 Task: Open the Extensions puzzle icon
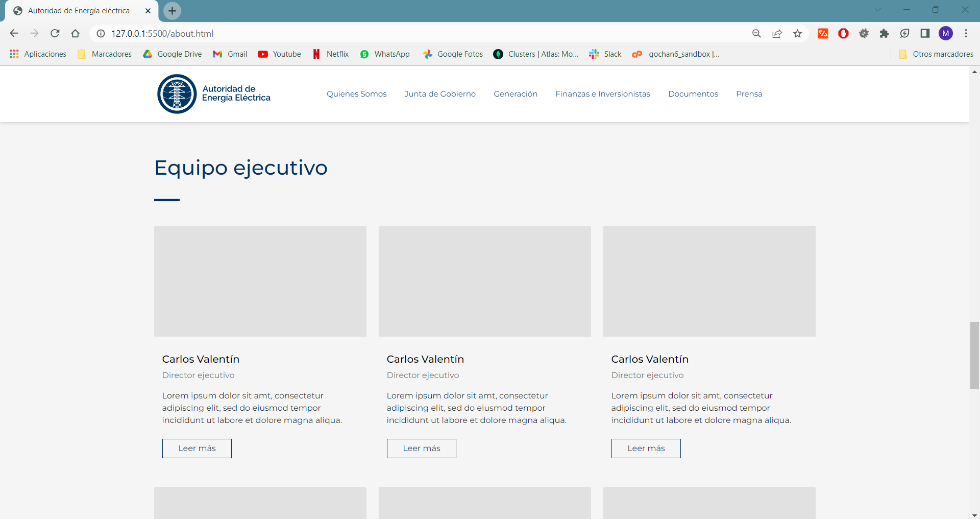click(x=884, y=34)
